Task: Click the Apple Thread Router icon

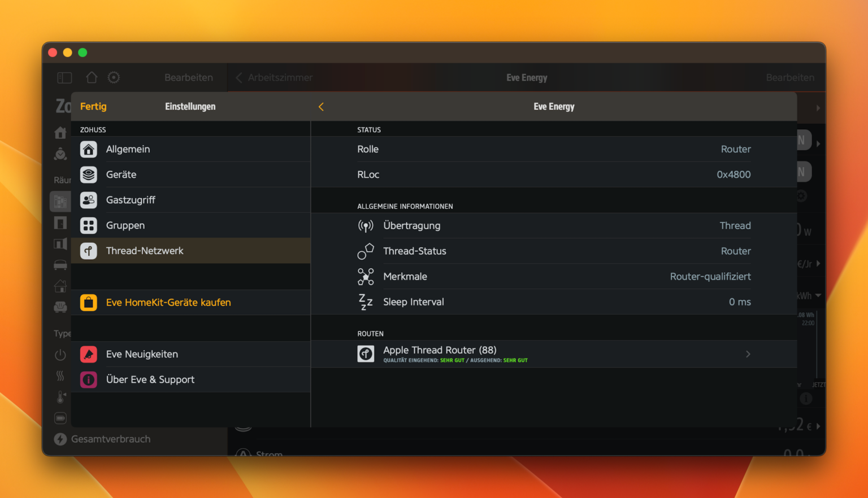Action: (366, 354)
